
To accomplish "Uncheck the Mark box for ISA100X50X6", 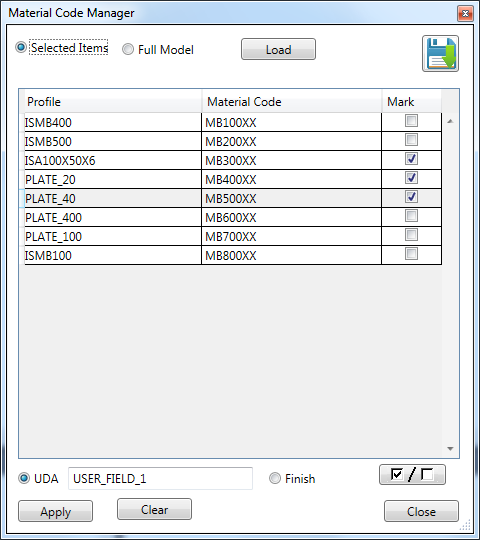I will pyautogui.click(x=411, y=159).
